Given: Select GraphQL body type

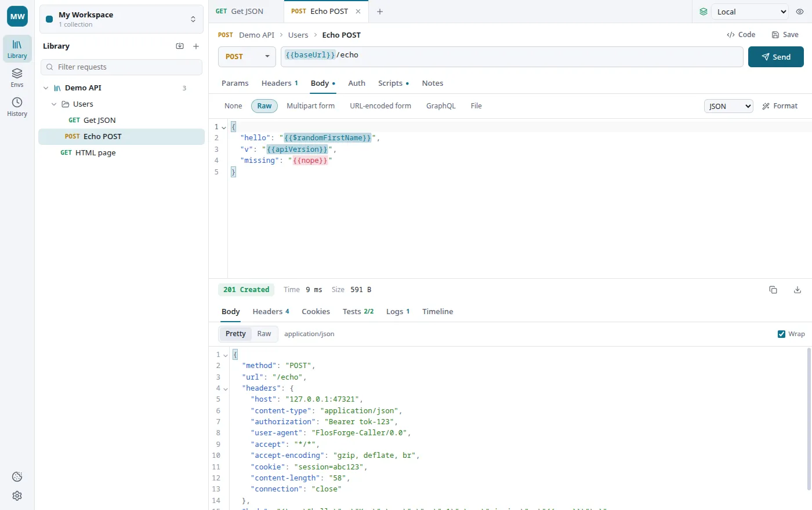Looking at the screenshot, I should pos(441,106).
